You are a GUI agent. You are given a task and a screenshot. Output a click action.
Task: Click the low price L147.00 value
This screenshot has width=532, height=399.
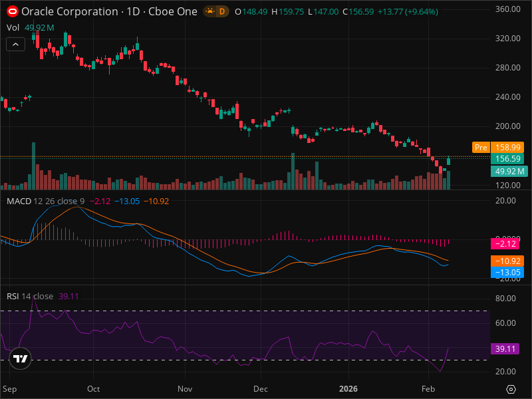coord(323,11)
